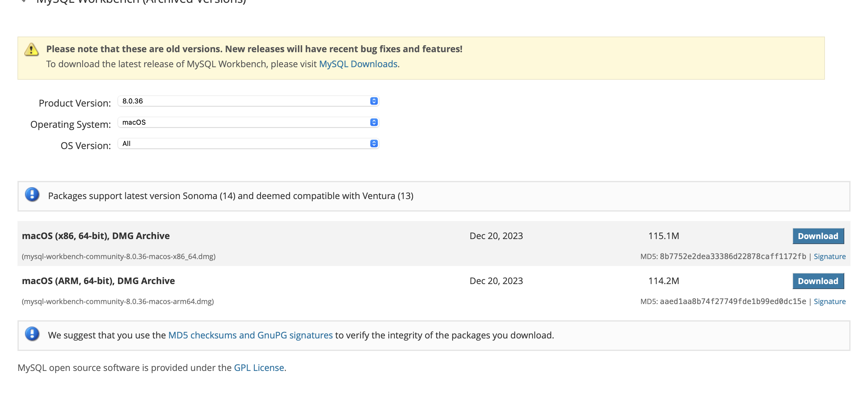The height and width of the screenshot is (400, 868).
Task: Click the stepper arrows on Product Version
Action: coord(374,101)
